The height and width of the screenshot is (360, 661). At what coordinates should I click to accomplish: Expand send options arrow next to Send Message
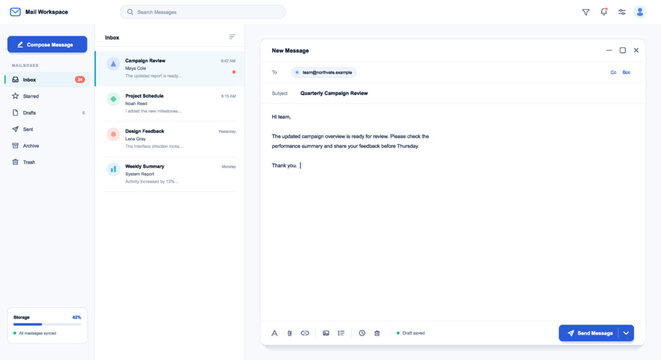(626, 333)
